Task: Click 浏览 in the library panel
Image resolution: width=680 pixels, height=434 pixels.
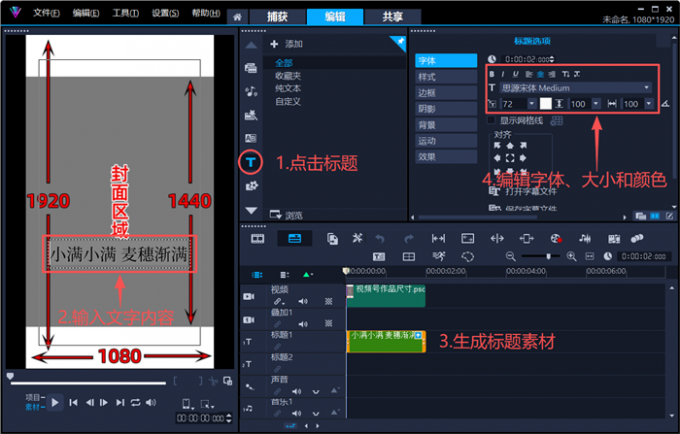Action: 286,215
